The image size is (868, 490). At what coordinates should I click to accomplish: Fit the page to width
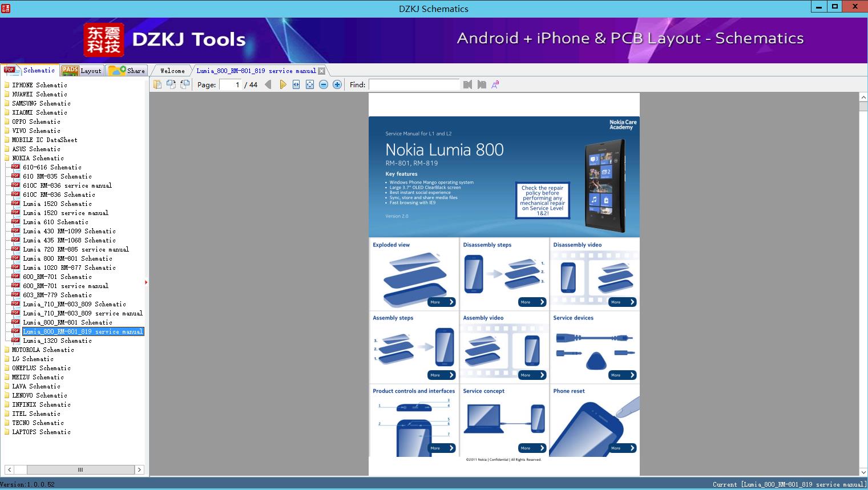[x=296, y=84]
